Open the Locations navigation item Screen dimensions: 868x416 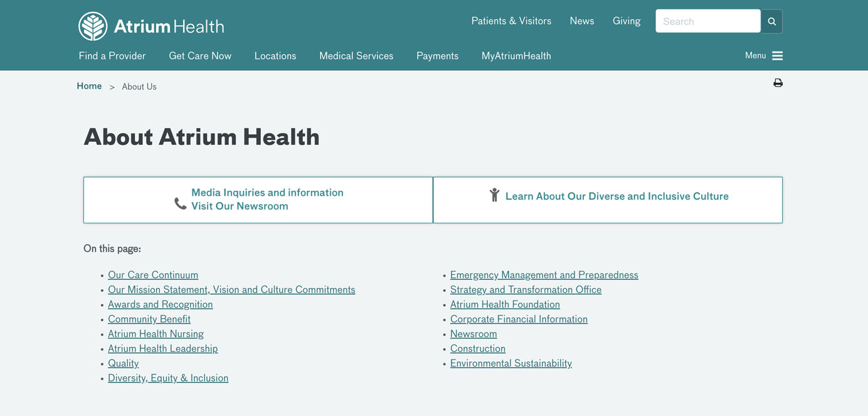(275, 56)
